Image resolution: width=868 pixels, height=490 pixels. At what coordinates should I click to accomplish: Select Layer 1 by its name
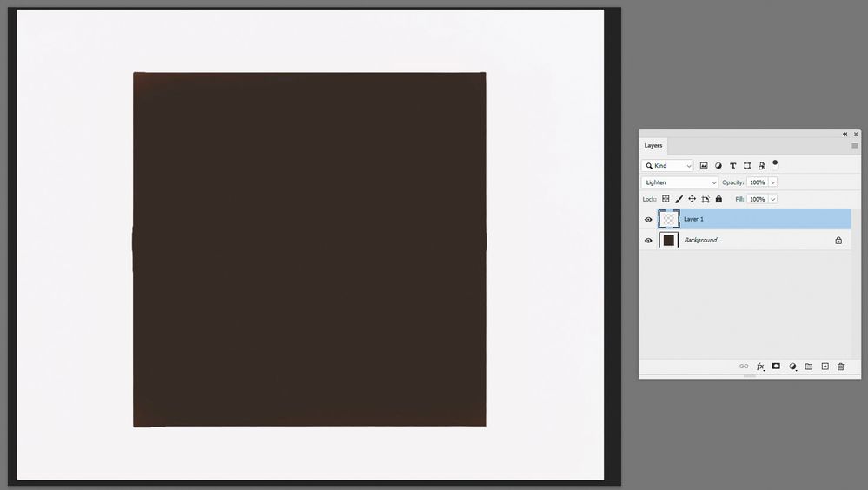pyautogui.click(x=693, y=219)
